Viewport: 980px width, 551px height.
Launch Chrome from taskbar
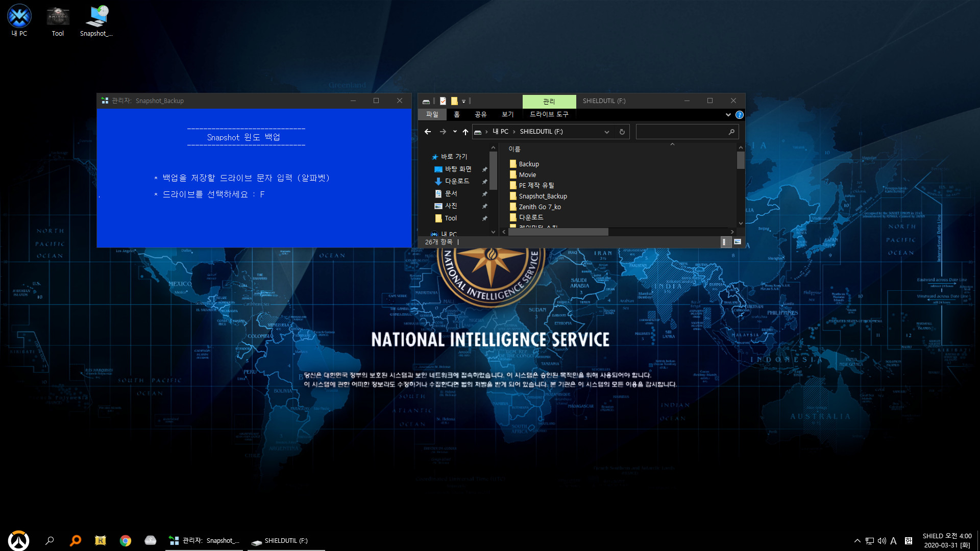click(126, 540)
